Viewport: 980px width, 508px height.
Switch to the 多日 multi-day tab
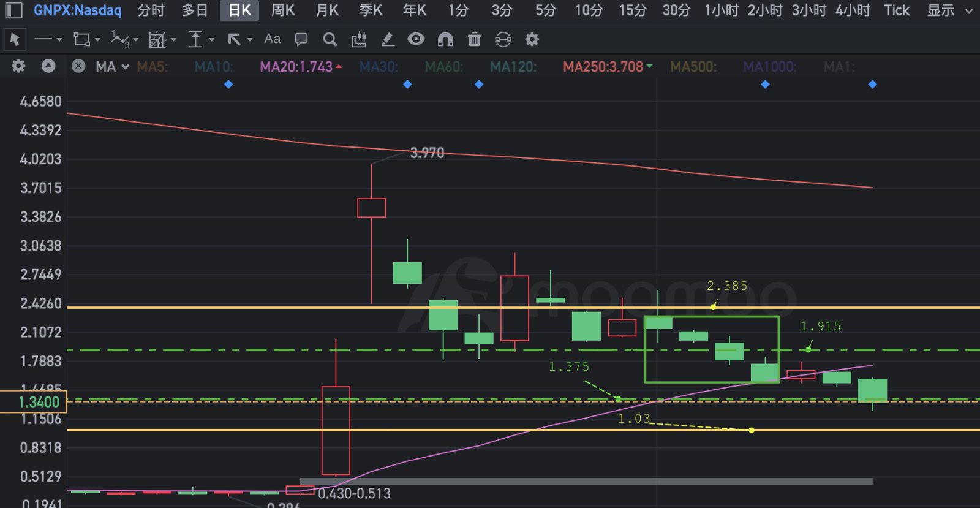(x=195, y=10)
